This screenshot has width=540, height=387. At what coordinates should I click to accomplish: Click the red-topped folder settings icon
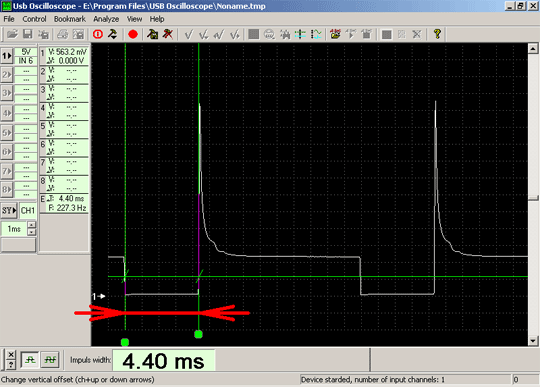click(x=335, y=34)
